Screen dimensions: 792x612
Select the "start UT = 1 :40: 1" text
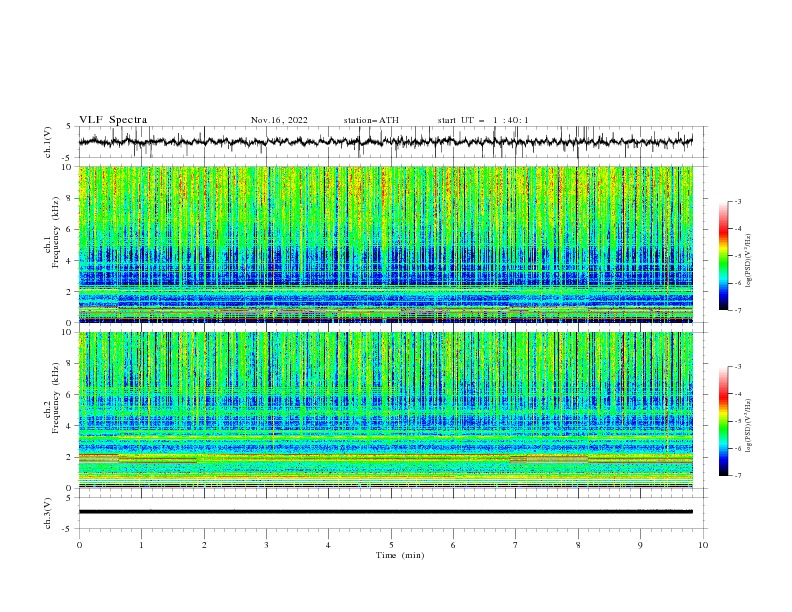click(483, 120)
